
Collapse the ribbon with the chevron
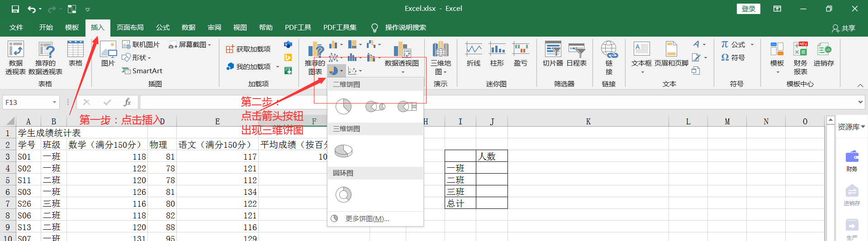(x=860, y=85)
